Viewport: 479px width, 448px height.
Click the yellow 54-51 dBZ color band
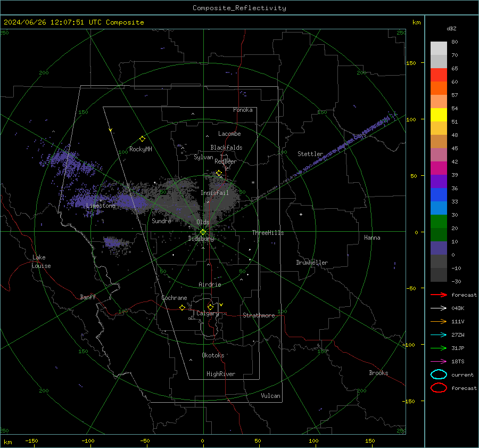439,115
